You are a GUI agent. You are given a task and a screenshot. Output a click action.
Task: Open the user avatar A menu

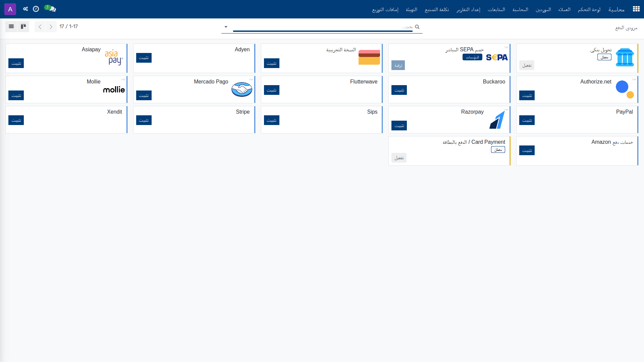tap(10, 9)
